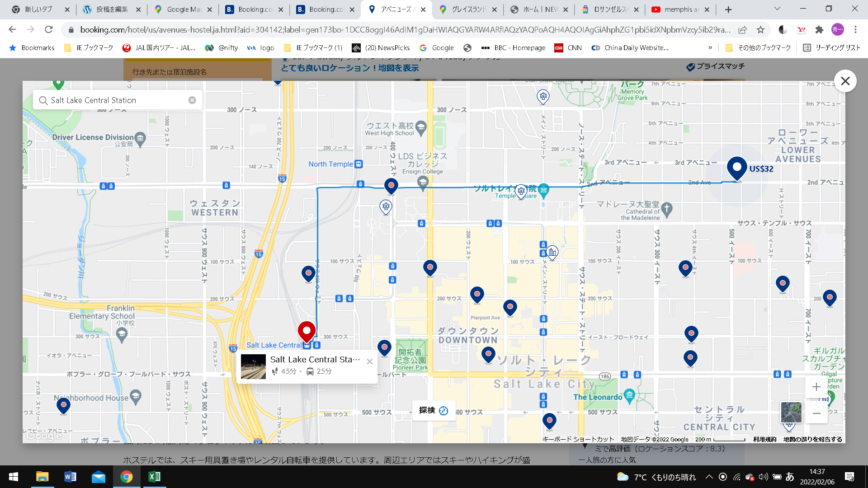Open a new browser tab
The height and width of the screenshot is (488, 868).
click(728, 9)
